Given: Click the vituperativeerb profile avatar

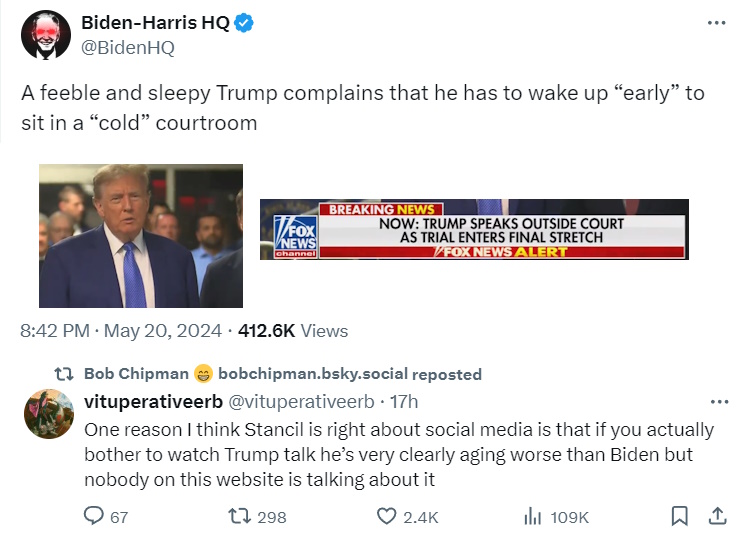Looking at the screenshot, I should 44,412.
